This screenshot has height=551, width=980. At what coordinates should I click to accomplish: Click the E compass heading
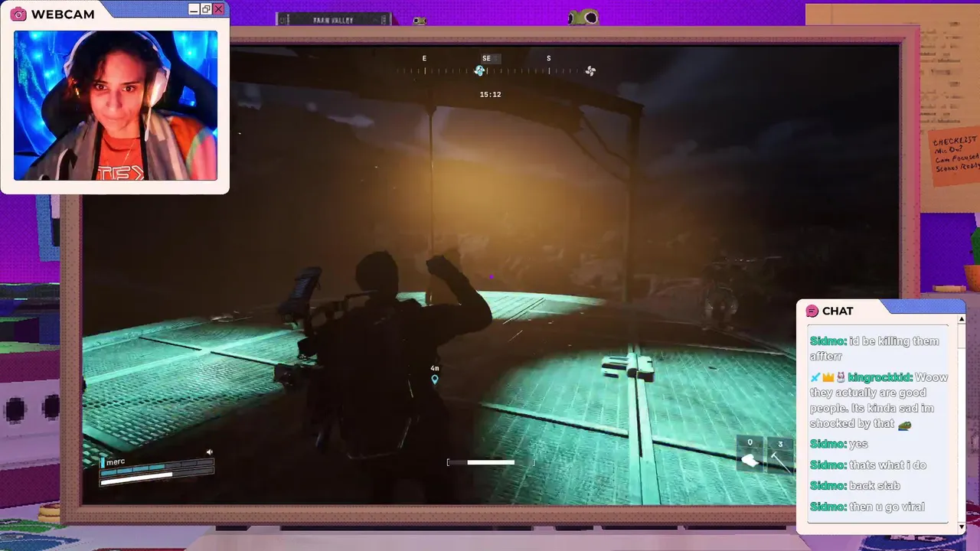point(424,58)
